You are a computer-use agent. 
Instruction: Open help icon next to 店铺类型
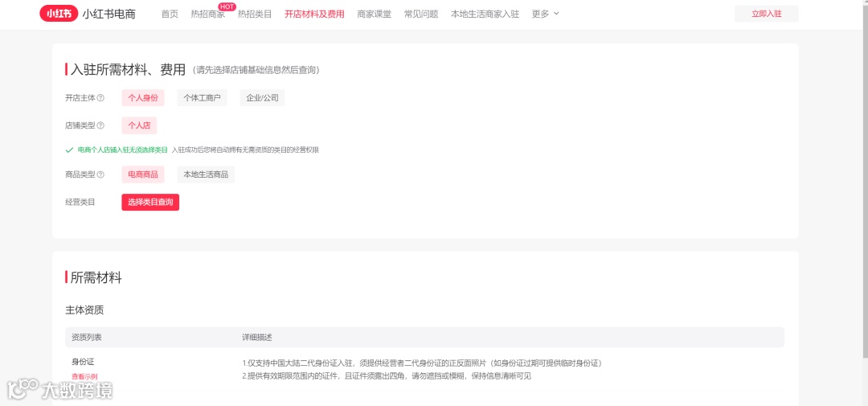click(100, 125)
